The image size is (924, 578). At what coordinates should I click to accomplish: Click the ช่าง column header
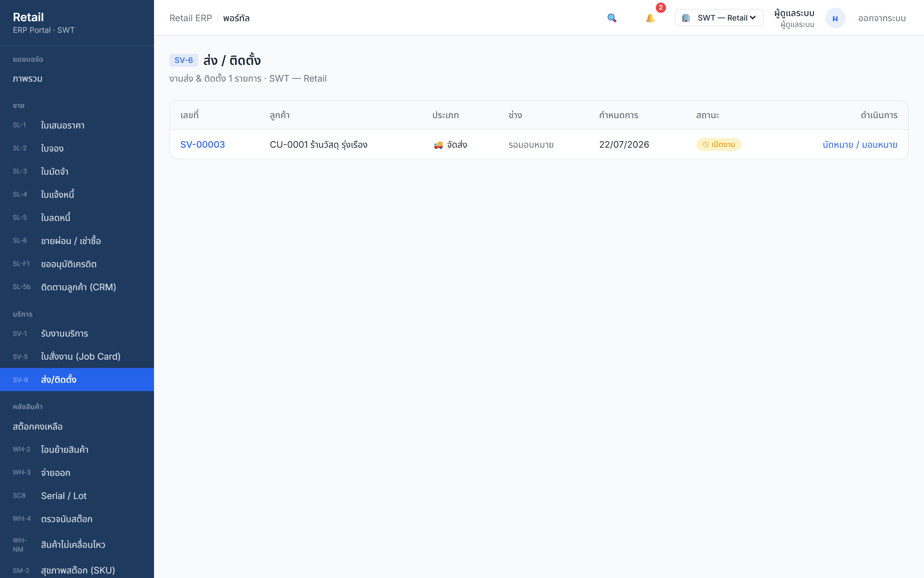515,115
